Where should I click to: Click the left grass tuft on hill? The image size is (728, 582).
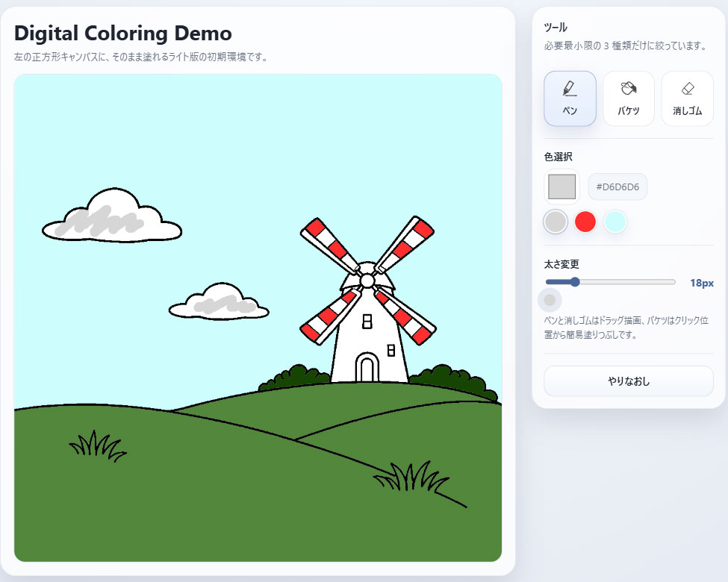pos(97,445)
